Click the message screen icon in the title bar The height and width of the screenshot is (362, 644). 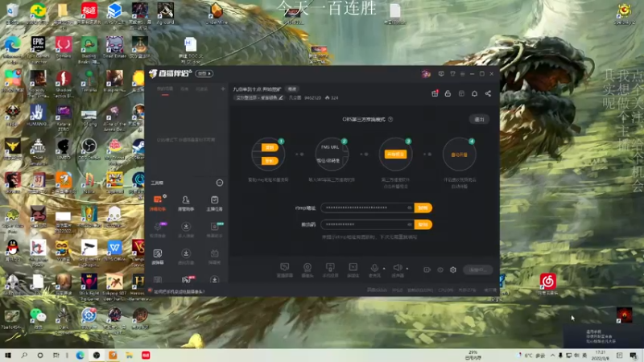point(441,74)
